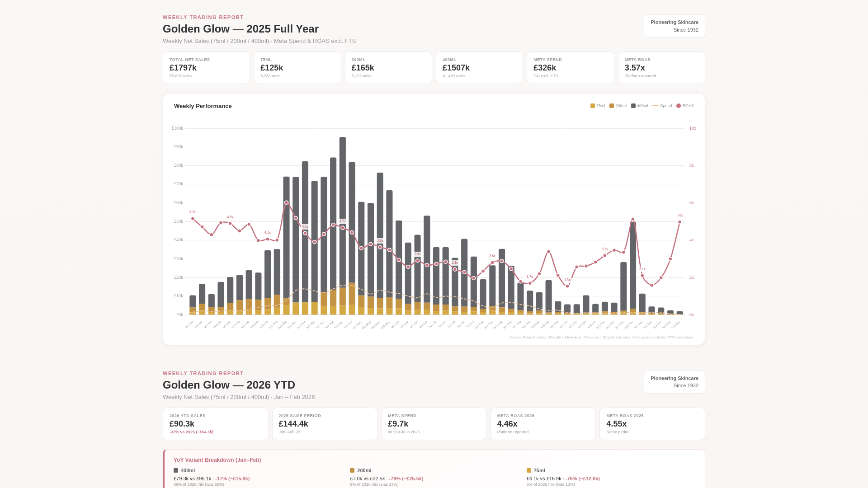The height and width of the screenshot is (488, 868).
Task: Click the Spend line legend marker
Action: pyautogui.click(x=656, y=106)
